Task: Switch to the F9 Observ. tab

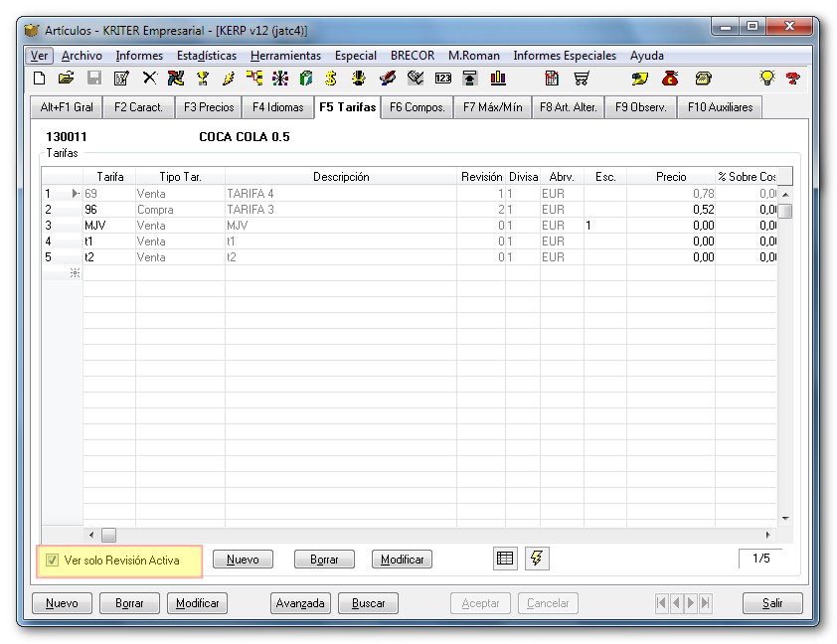Action: (x=640, y=107)
